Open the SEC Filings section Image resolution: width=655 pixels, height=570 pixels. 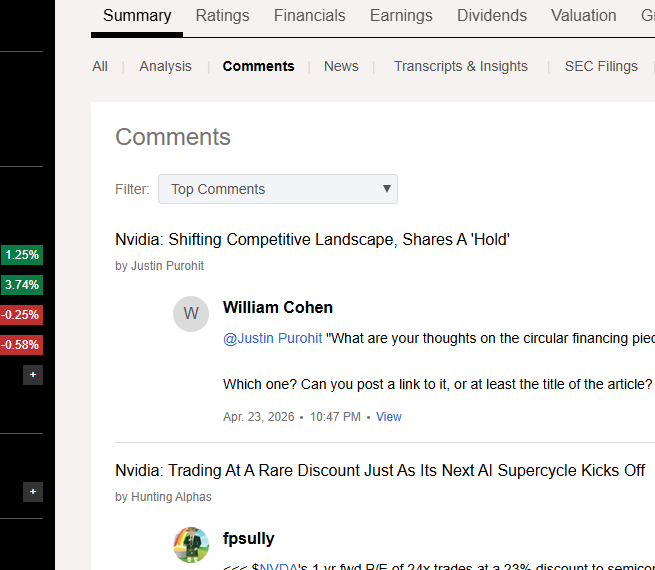coord(601,66)
